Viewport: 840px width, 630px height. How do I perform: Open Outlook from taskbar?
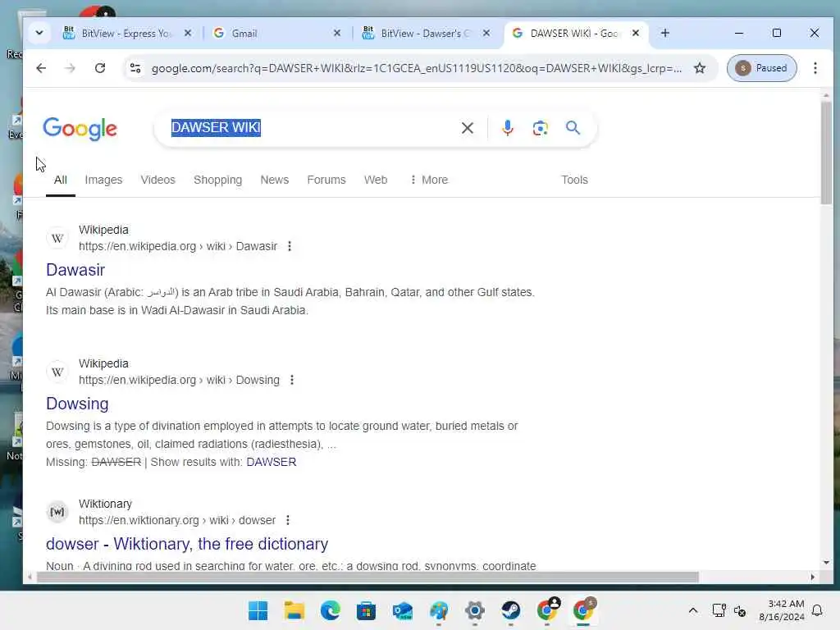[x=402, y=610]
